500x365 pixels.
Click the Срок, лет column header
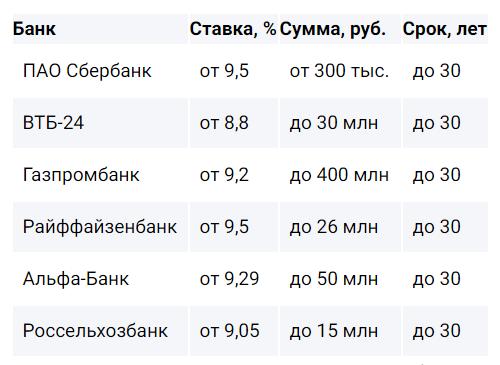point(445,29)
